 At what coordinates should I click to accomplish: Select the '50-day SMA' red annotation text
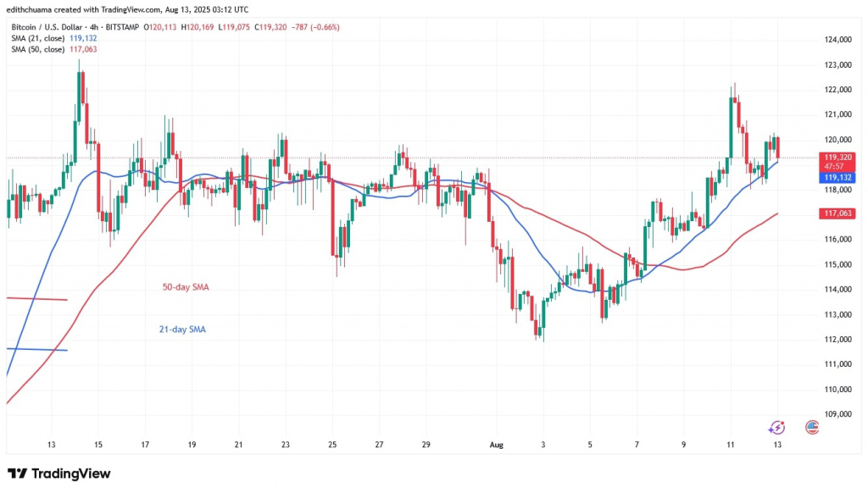coord(185,288)
